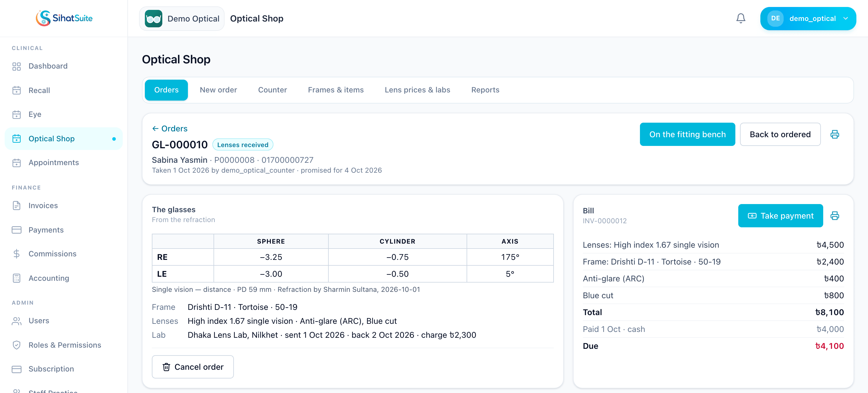The width and height of the screenshot is (868, 393).
Task: Open the Lens prices & labs tab
Action: tap(417, 90)
